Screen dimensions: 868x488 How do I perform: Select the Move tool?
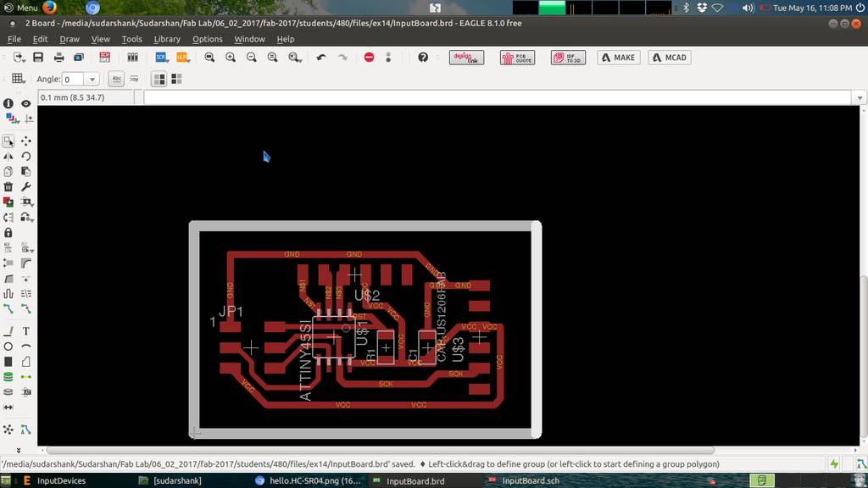(x=26, y=141)
